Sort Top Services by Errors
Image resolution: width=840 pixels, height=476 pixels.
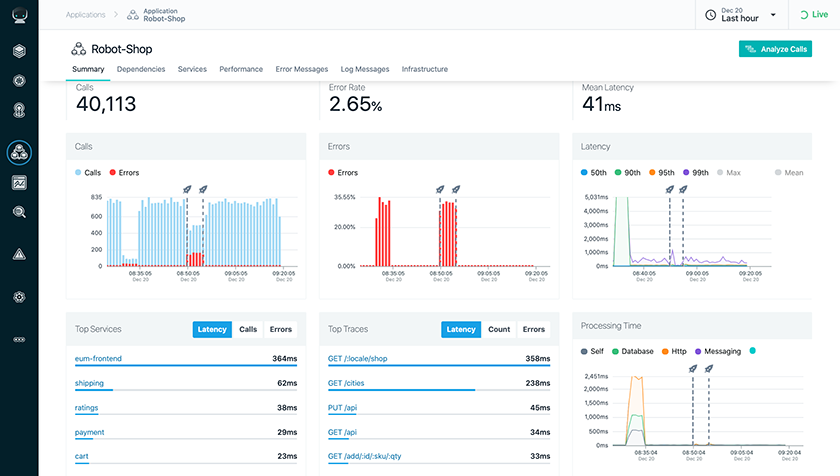point(281,329)
